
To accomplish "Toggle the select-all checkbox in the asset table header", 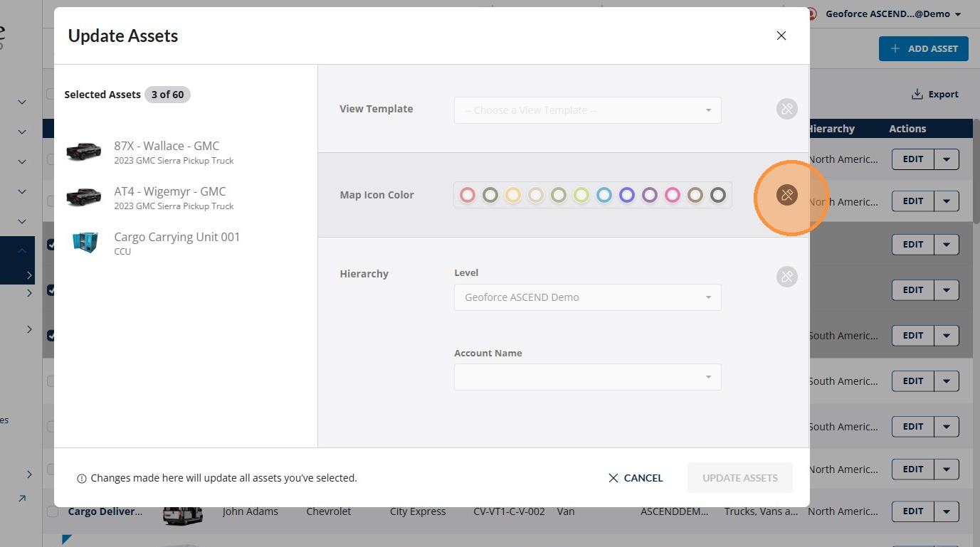I will [x=51, y=94].
